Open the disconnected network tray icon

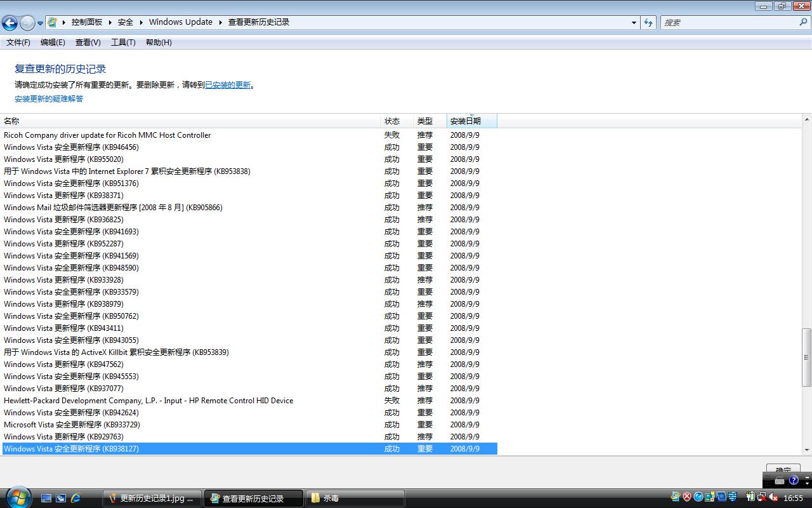[762, 497]
